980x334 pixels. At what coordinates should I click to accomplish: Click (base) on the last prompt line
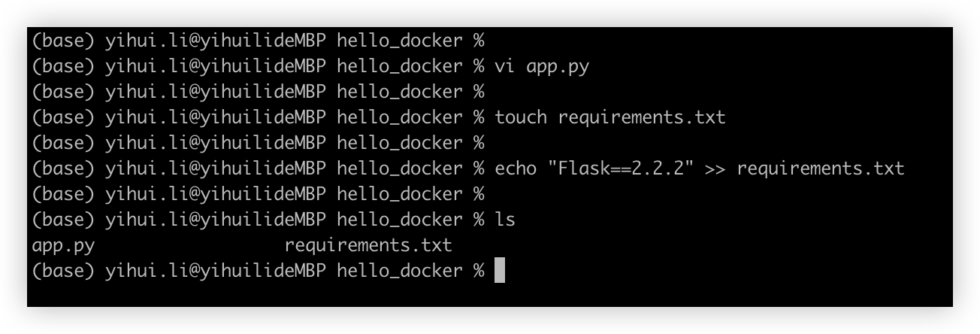coord(63,271)
